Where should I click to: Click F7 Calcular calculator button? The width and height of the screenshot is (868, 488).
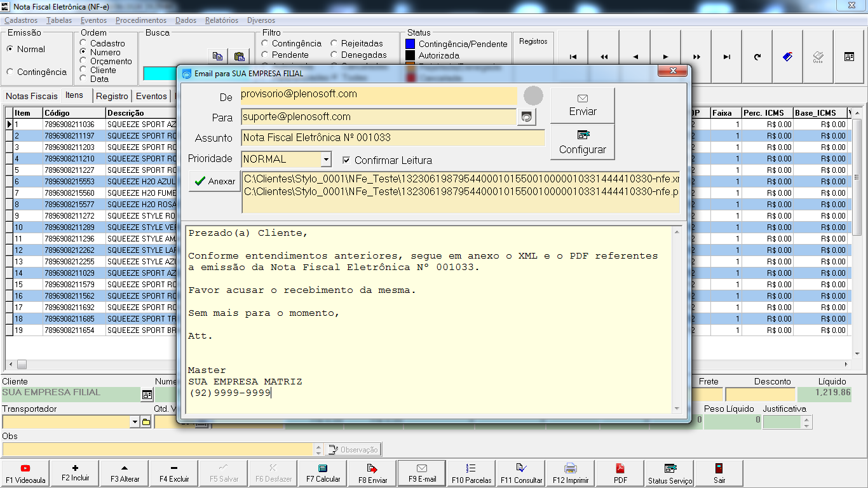click(323, 473)
